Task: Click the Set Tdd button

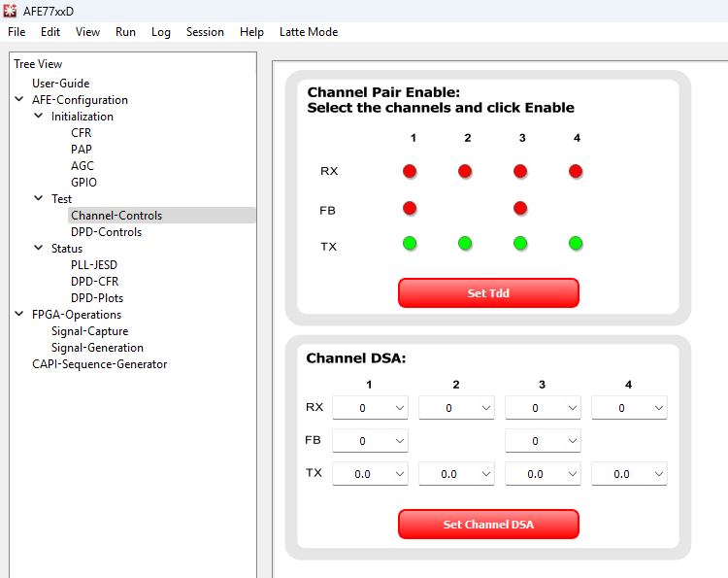Action: pos(488,293)
